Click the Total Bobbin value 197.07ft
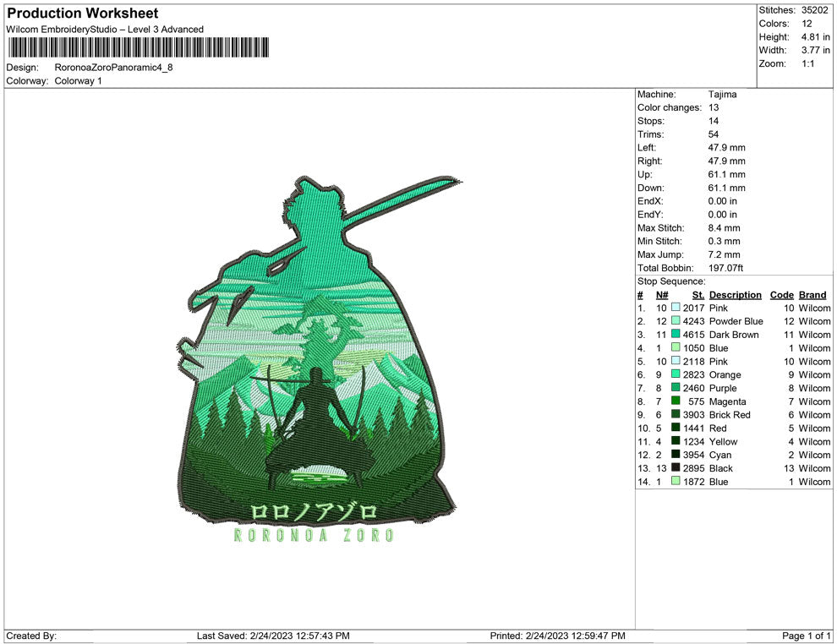Image resolution: width=837 pixels, height=644 pixels. tap(726, 267)
